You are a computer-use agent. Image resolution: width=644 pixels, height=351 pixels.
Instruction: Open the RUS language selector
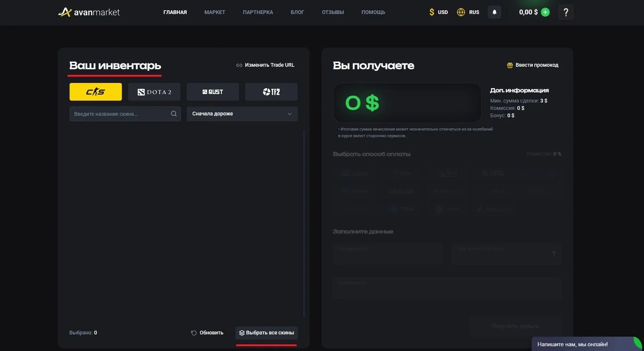pos(468,12)
